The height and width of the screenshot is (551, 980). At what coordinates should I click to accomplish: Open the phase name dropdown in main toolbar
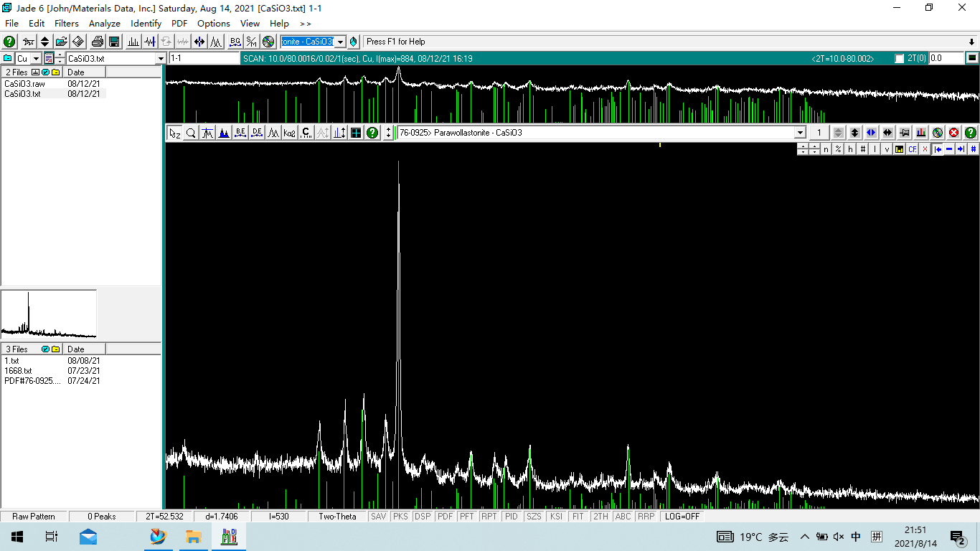tap(341, 42)
